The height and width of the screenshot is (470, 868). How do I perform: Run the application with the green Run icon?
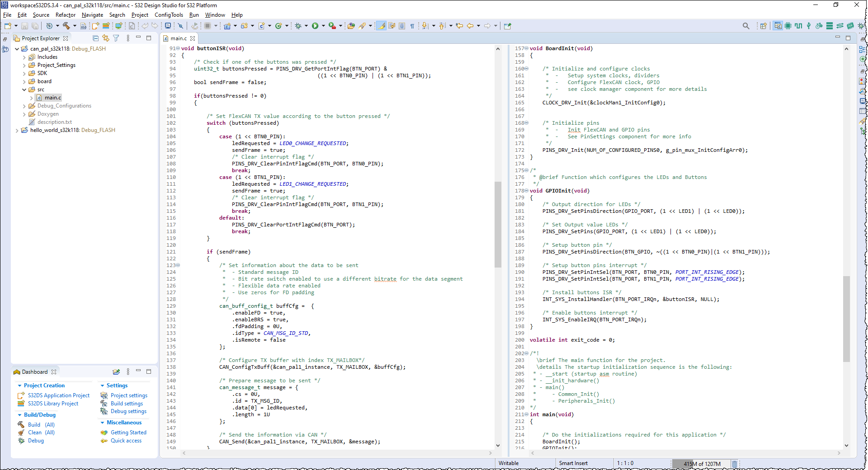(316, 26)
